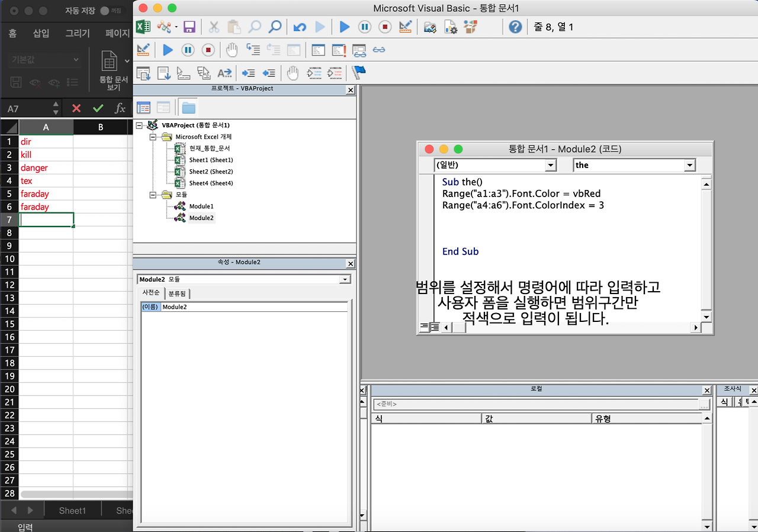Run the macro from the Standard toolbar
This screenshot has height=532, width=758.
click(x=344, y=27)
